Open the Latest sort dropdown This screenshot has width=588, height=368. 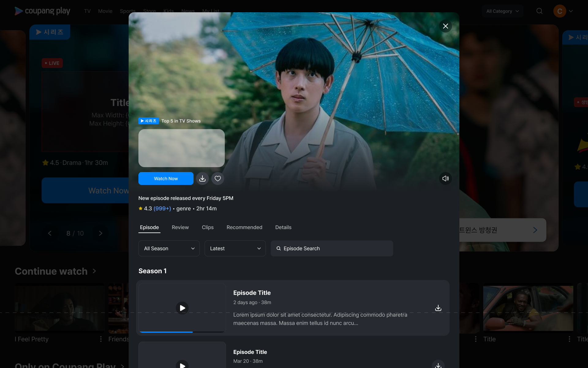[235, 248]
